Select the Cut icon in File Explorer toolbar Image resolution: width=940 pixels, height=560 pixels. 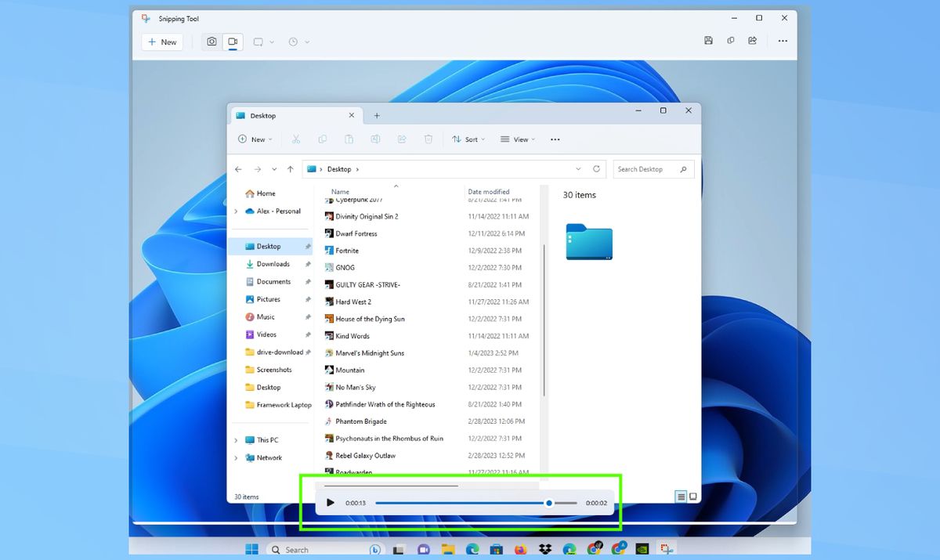[x=296, y=139]
